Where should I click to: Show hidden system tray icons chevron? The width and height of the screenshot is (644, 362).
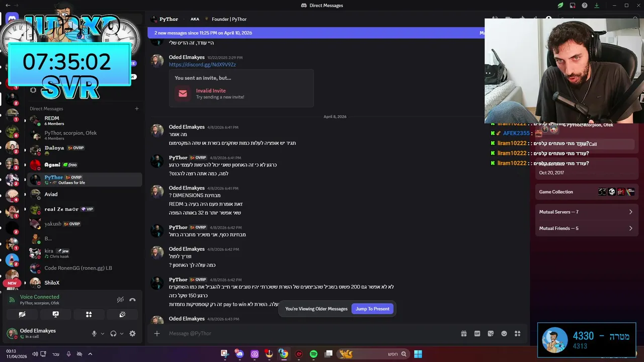(90, 354)
